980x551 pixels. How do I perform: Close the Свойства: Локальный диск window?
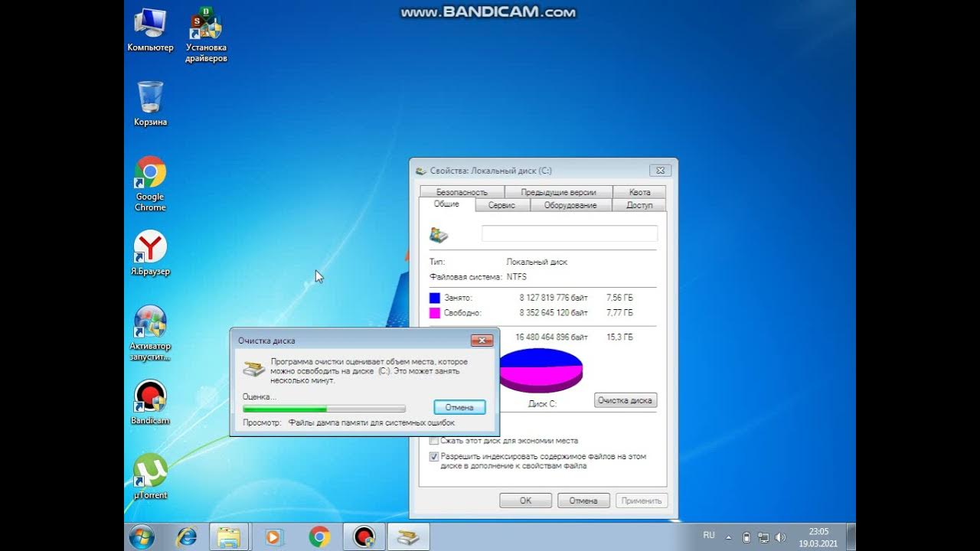[x=660, y=171]
